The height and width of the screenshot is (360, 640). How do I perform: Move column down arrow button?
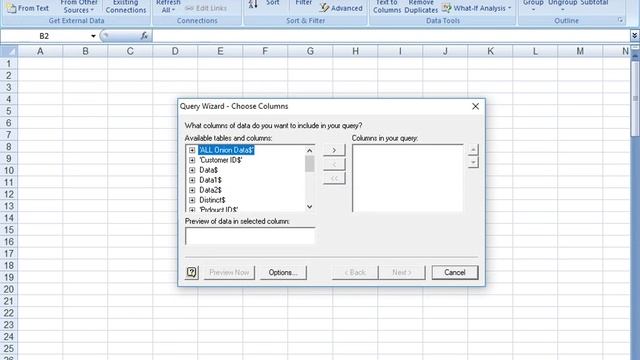click(473, 162)
